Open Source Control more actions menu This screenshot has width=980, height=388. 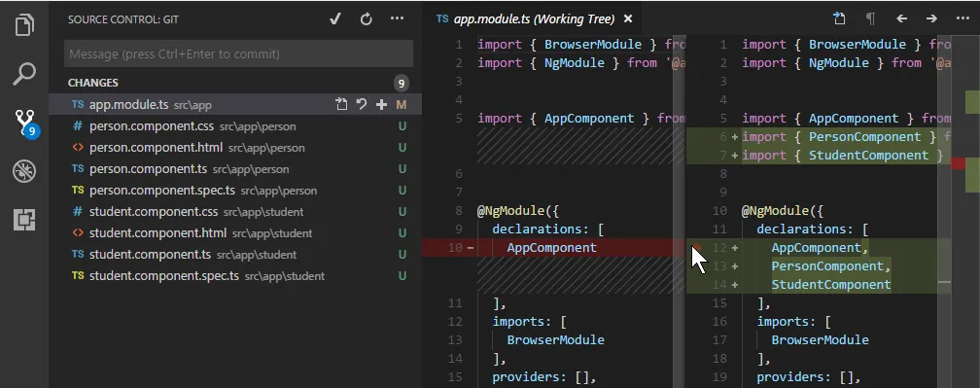[397, 18]
